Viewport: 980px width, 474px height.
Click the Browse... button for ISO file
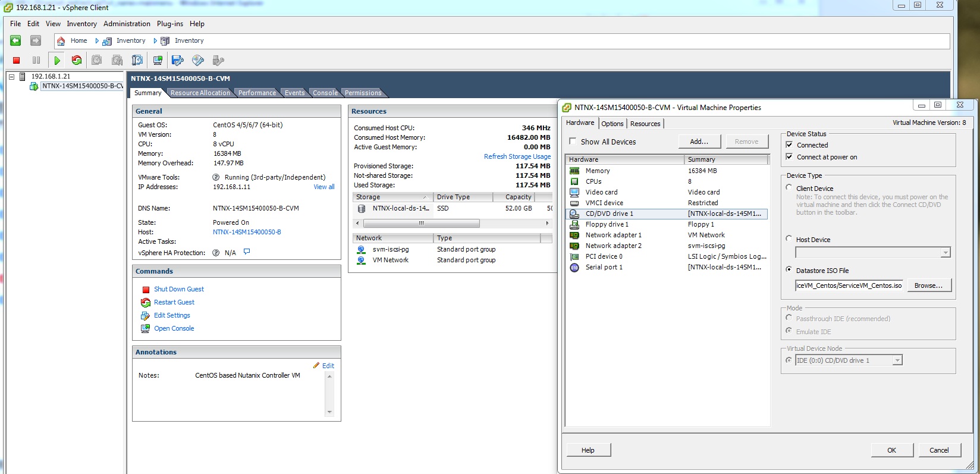928,285
